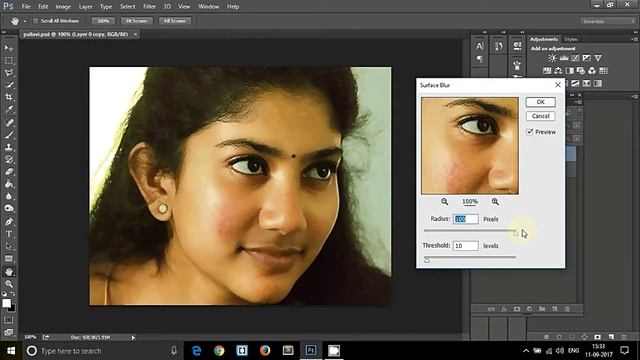Select the Move tool

click(9, 48)
